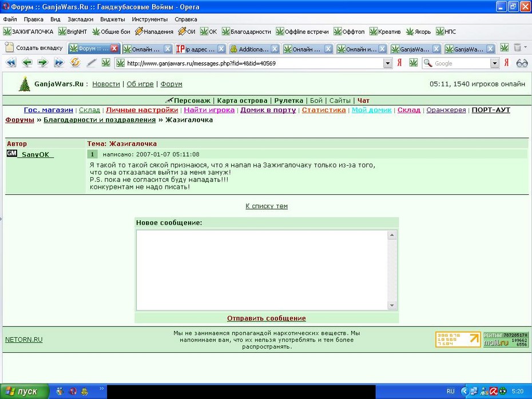Close the Форум tab
Image resolution: width=532 pixels, height=399 pixels.
click(x=114, y=49)
